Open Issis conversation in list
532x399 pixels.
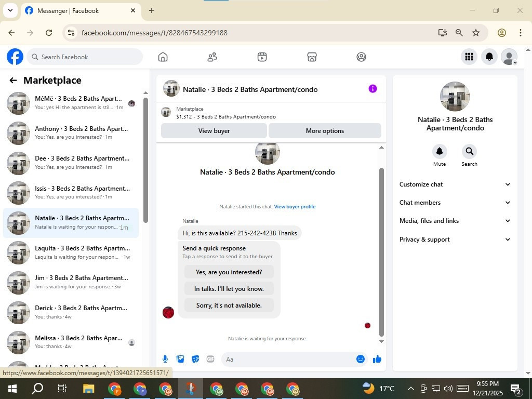click(x=71, y=193)
